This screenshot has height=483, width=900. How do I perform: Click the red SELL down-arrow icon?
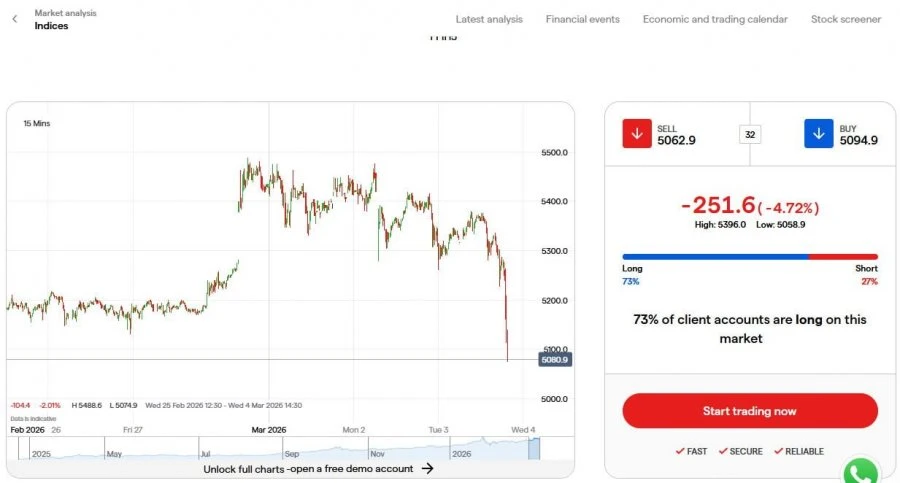[637, 133]
